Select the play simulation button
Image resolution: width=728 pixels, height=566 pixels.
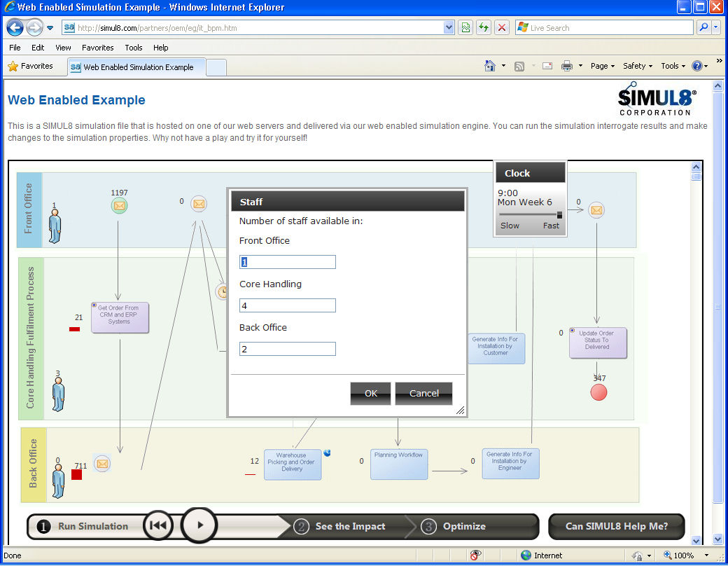click(199, 526)
